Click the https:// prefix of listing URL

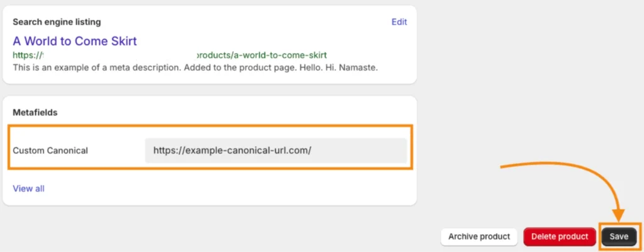tap(27, 55)
